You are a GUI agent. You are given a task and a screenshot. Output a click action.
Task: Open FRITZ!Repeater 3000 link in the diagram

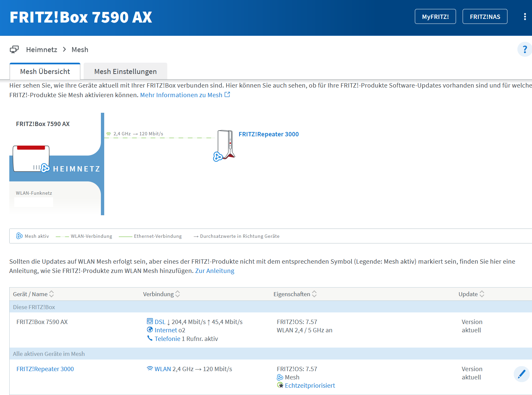click(269, 134)
